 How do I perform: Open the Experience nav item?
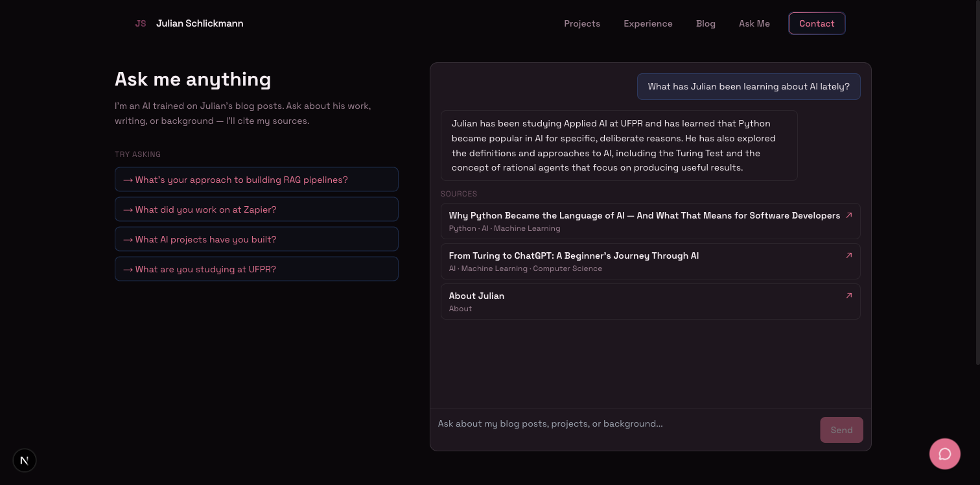point(648,23)
